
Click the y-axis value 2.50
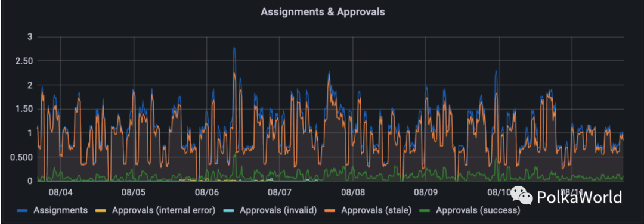point(23,61)
